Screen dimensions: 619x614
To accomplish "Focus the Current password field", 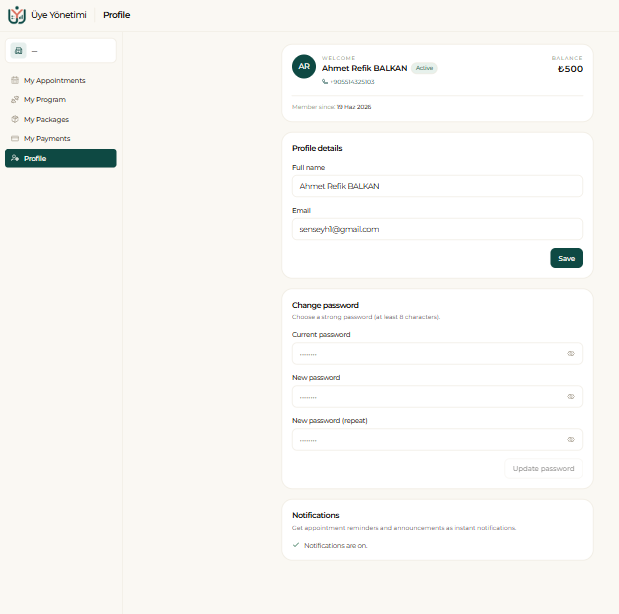I will (x=437, y=353).
